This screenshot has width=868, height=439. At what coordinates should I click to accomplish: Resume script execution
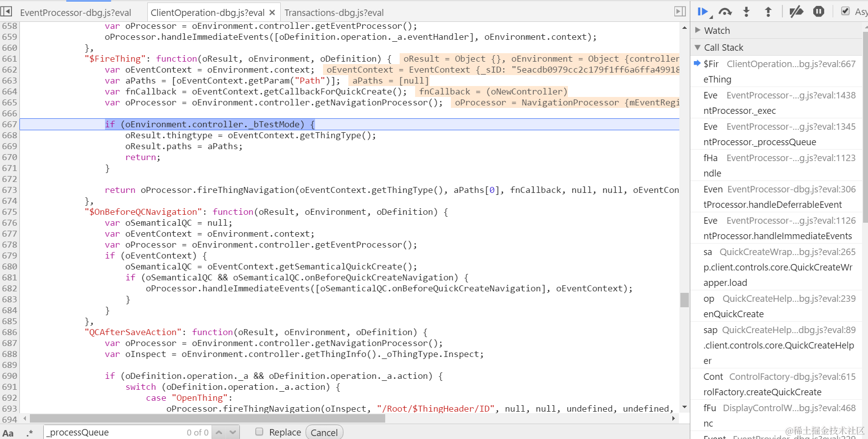(703, 12)
